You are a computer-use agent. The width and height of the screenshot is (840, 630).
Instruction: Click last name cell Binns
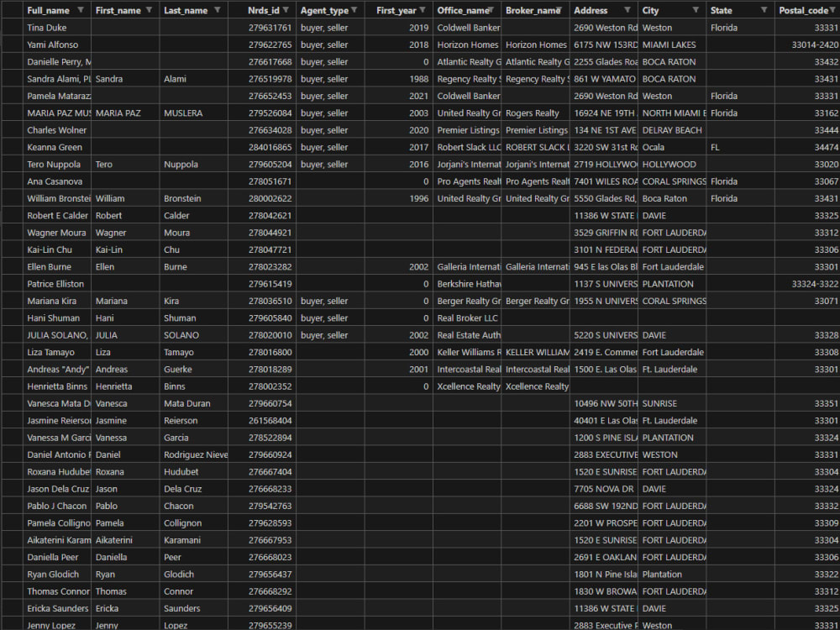point(193,386)
